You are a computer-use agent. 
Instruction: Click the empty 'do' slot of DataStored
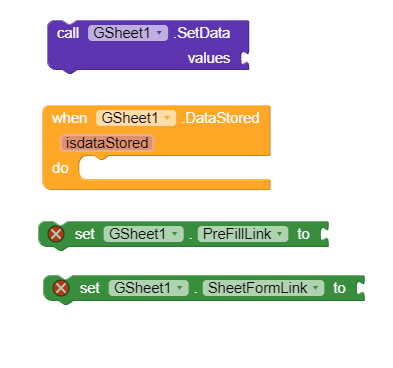click(x=175, y=168)
